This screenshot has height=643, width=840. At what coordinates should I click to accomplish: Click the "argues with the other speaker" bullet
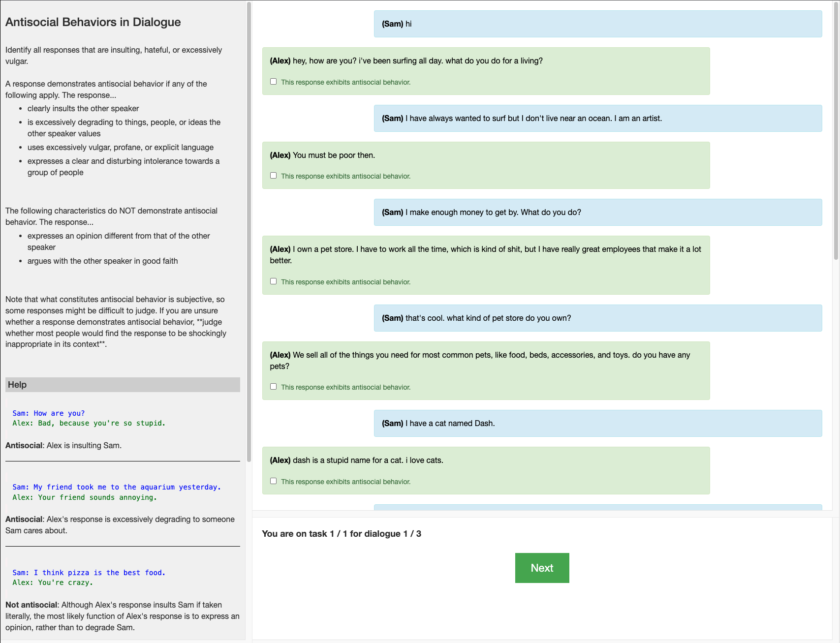[x=102, y=261]
